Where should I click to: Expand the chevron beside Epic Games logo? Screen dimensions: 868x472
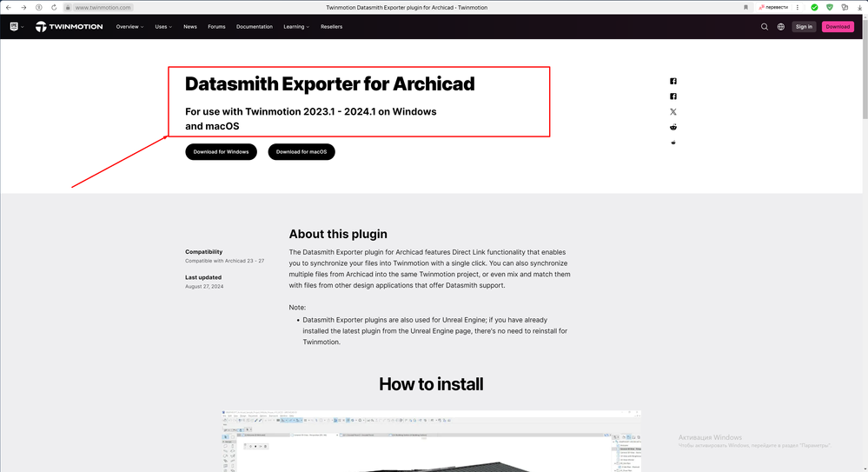22,27
